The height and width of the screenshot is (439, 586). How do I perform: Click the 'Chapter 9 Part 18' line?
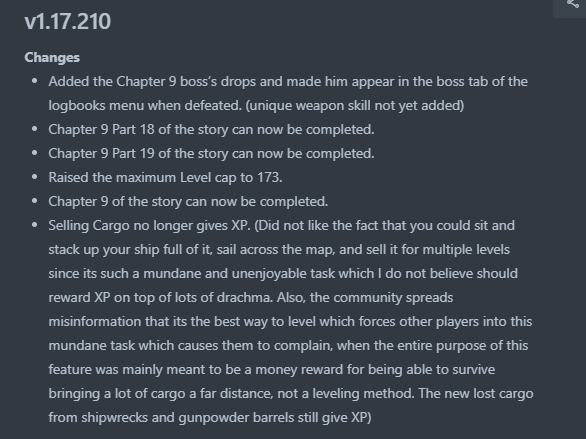click(211, 130)
